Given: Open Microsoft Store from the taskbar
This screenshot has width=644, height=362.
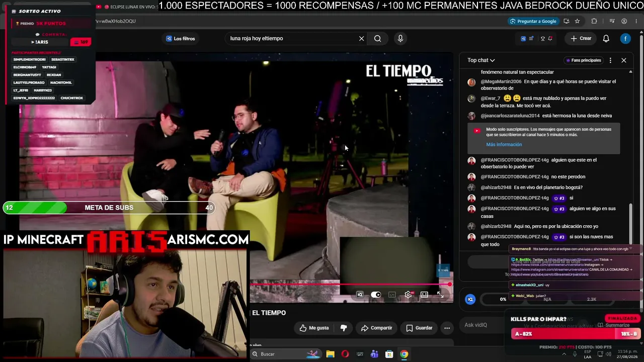Looking at the screenshot, I should pyautogui.click(x=389, y=354).
